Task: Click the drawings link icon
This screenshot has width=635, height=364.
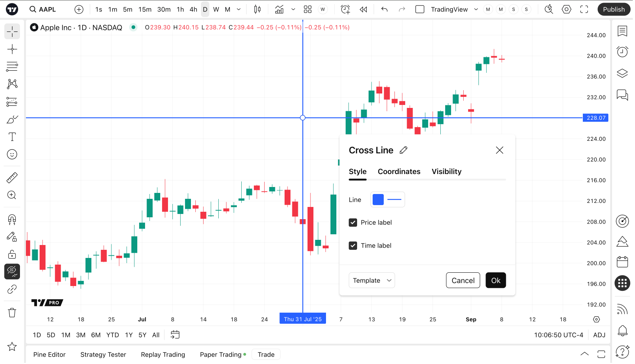Action: (x=12, y=289)
